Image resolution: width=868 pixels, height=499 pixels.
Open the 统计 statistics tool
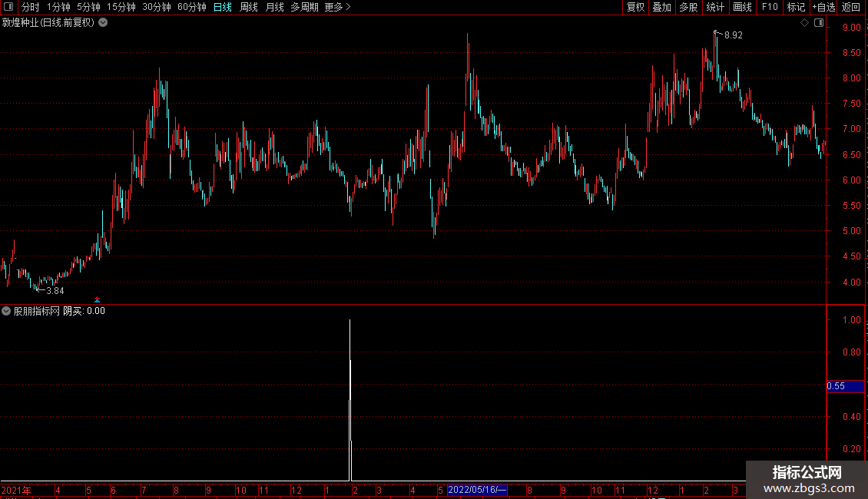(x=715, y=7)
